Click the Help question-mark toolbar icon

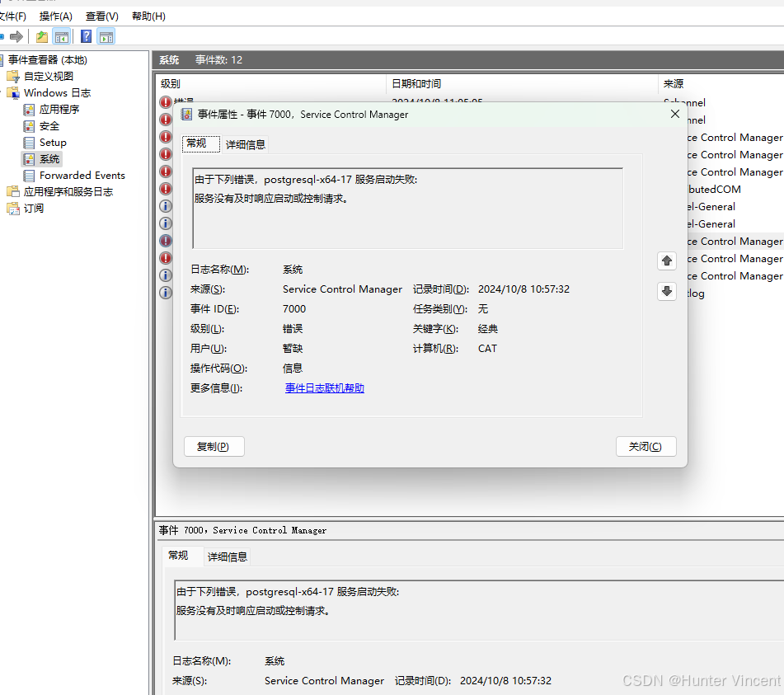pos(86,36)
